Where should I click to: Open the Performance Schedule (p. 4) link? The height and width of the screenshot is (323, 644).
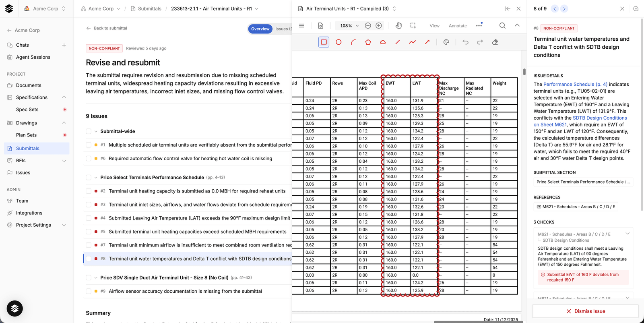[575, 84]
